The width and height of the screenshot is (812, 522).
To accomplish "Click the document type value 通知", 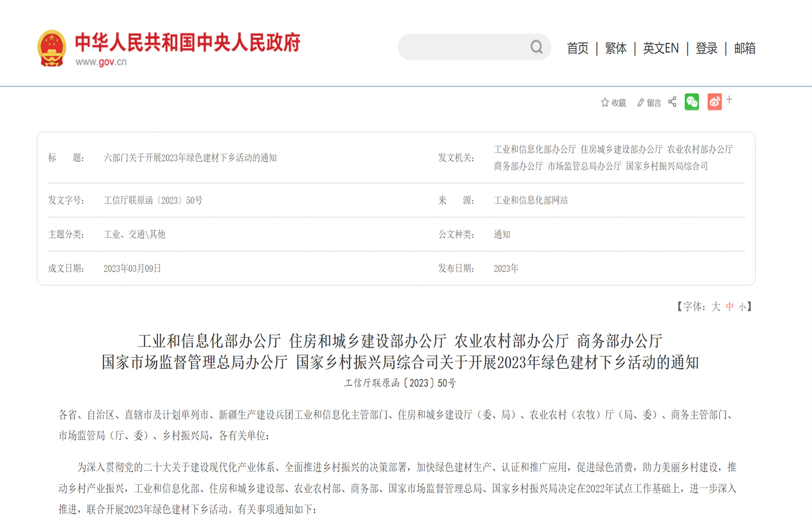I will coord(502,234).
